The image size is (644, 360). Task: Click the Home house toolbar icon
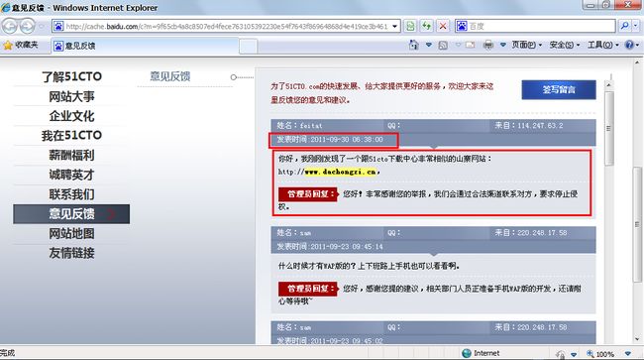pos(414,45)
